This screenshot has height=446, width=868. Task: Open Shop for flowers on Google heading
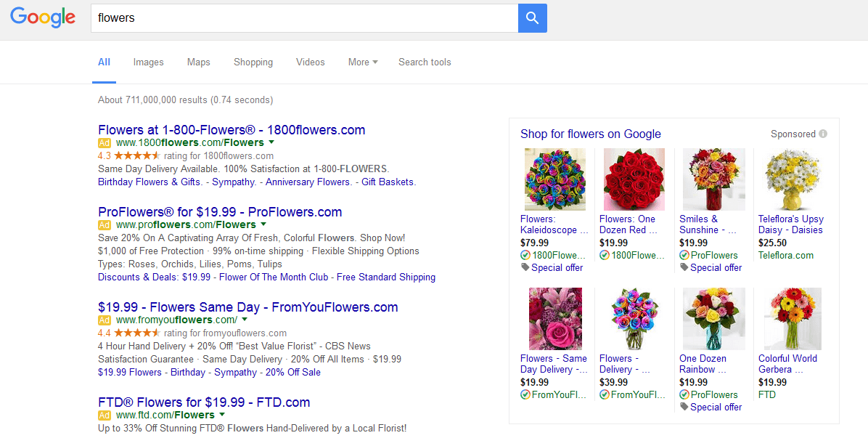(590, 134)
